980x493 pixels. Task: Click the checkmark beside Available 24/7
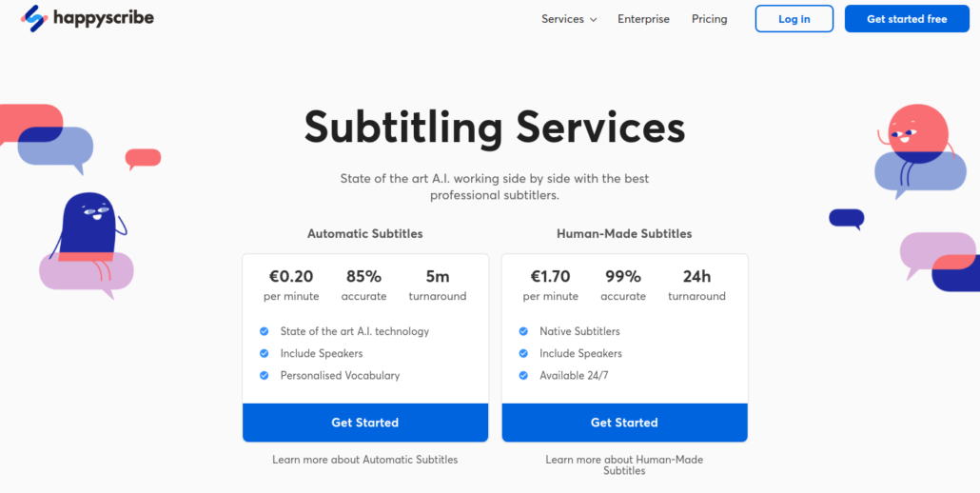[x=523, y=376]
